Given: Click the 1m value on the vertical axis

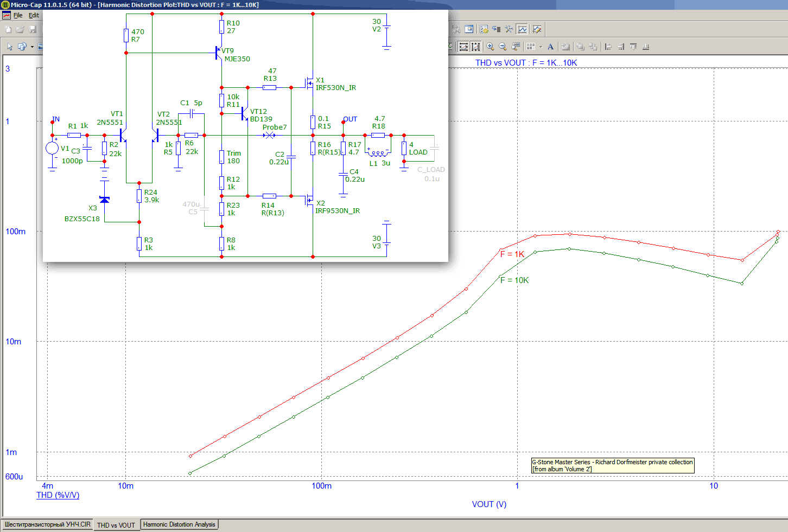Looking at the screenshot, I should pos(11,452).
